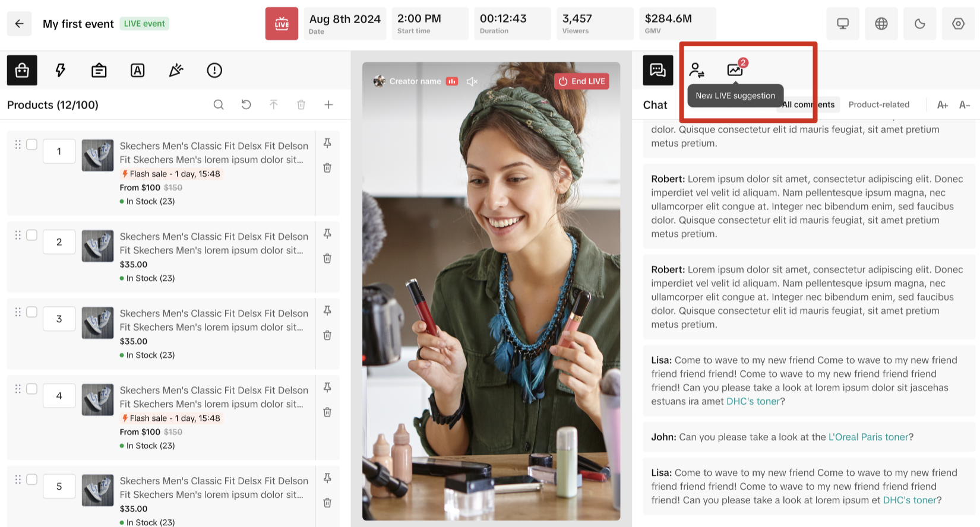Select the shopping bag Products tab
The image size is (980, 527).
tap(22, 71)
